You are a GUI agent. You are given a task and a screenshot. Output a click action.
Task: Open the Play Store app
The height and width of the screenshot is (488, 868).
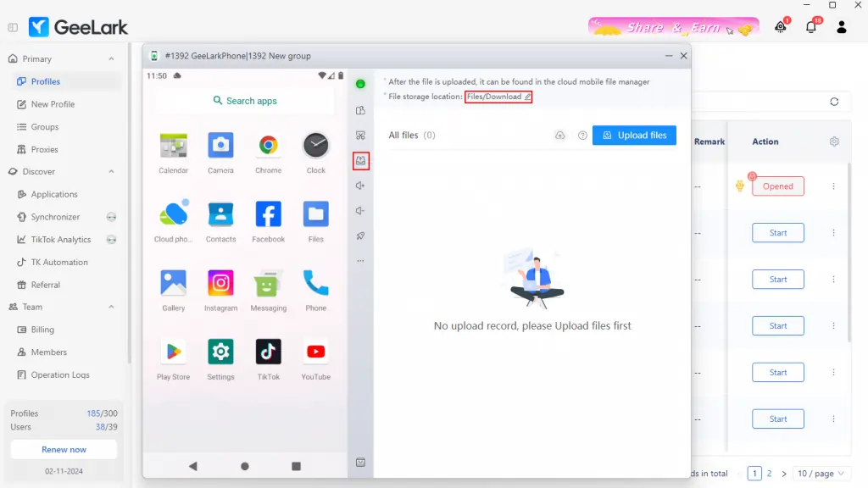click(x=173, y=352)
